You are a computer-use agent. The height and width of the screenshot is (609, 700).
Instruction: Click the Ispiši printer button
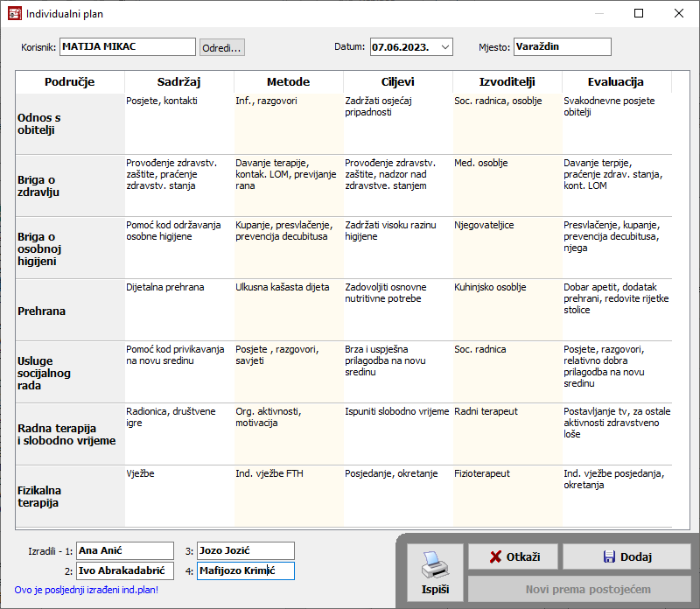pos(435,572)
